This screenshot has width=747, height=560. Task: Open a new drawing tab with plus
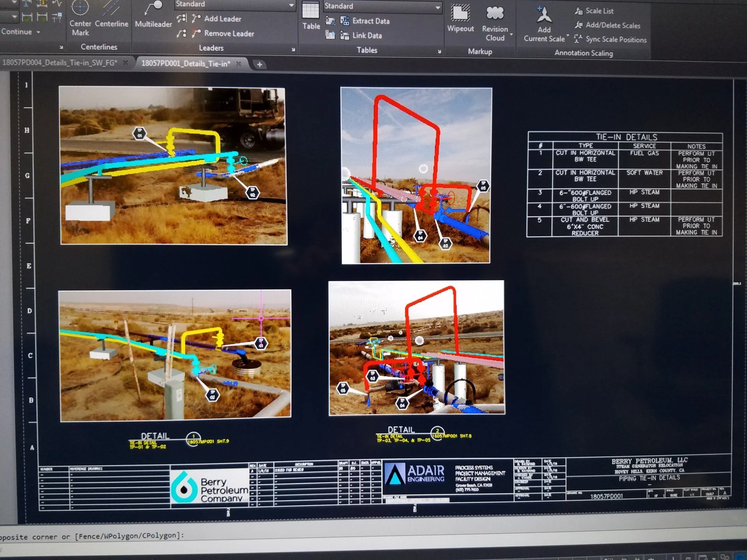click(260, 65)
